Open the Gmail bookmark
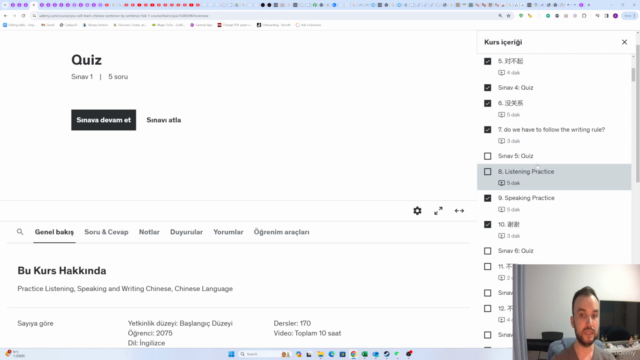The height and width of the screenshot is (360, 640). (48, 25)
